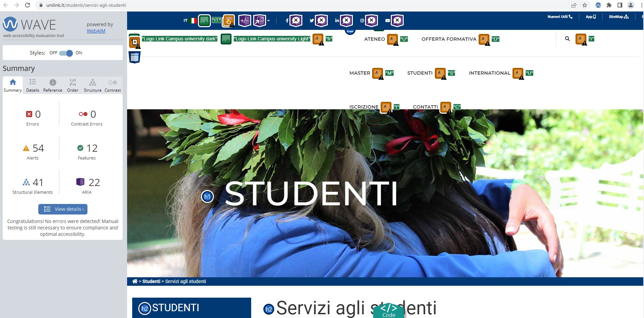Click the WAVE logo in the sidebar
The width and height of the screenshot is (644, 318).
[x=29, y=25]
